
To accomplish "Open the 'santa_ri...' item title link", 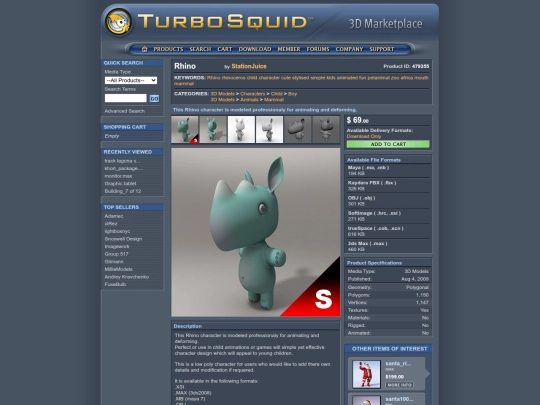I will [x=398, y=363].
